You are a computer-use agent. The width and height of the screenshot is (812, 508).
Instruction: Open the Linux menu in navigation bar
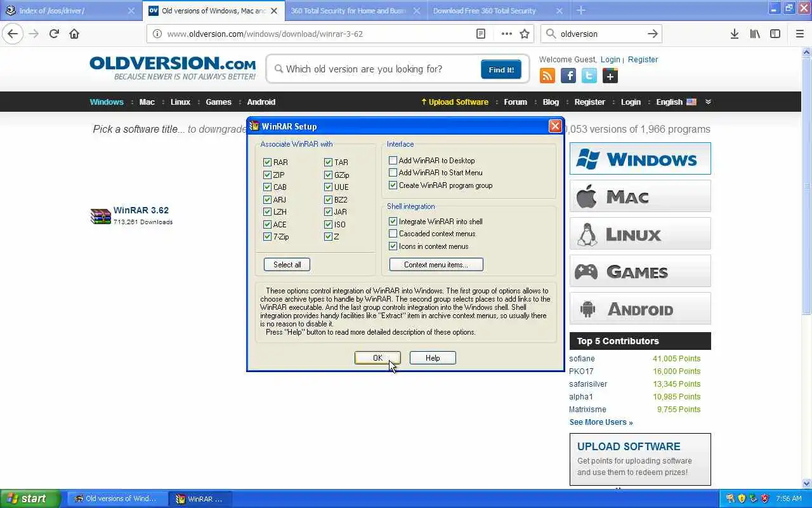[180, 102]
